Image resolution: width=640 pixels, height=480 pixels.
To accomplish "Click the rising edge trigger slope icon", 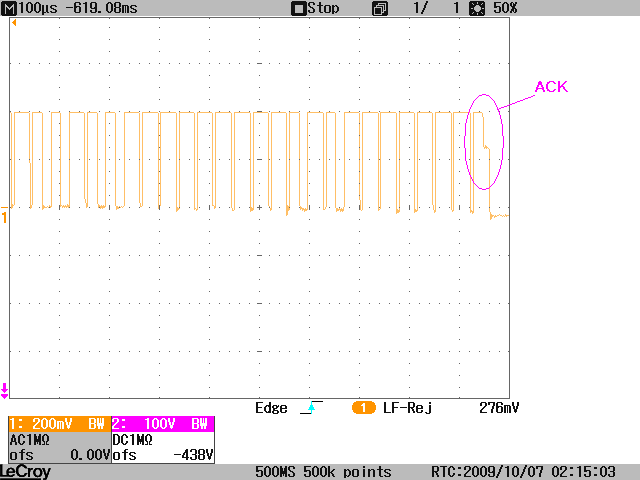I will coord(310,408).
